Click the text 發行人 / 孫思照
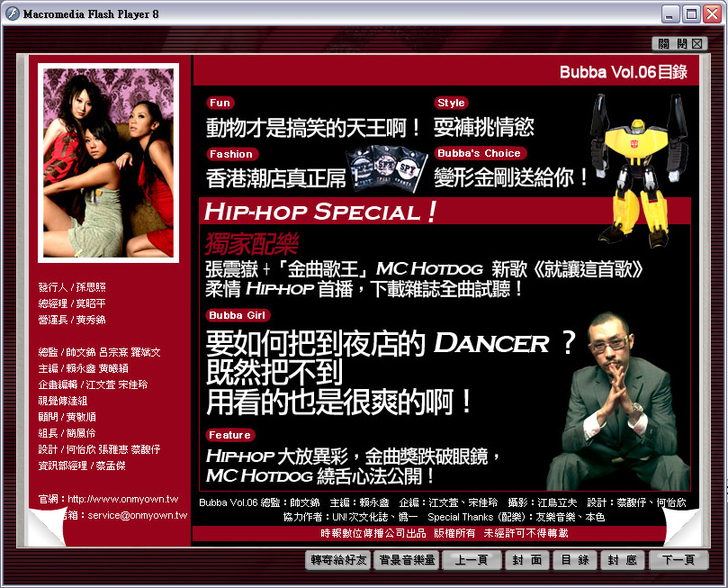The width and height of the screenshot is (728, 588). 72,287
